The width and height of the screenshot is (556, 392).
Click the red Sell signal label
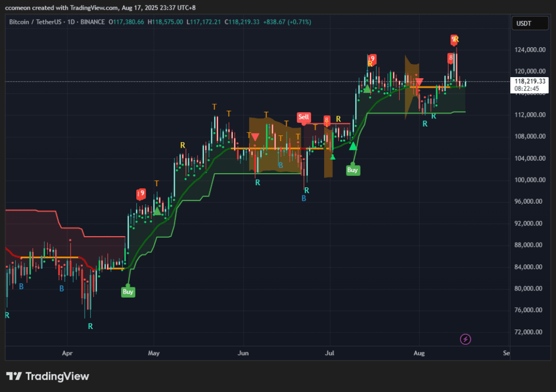(x=304, y=117)
